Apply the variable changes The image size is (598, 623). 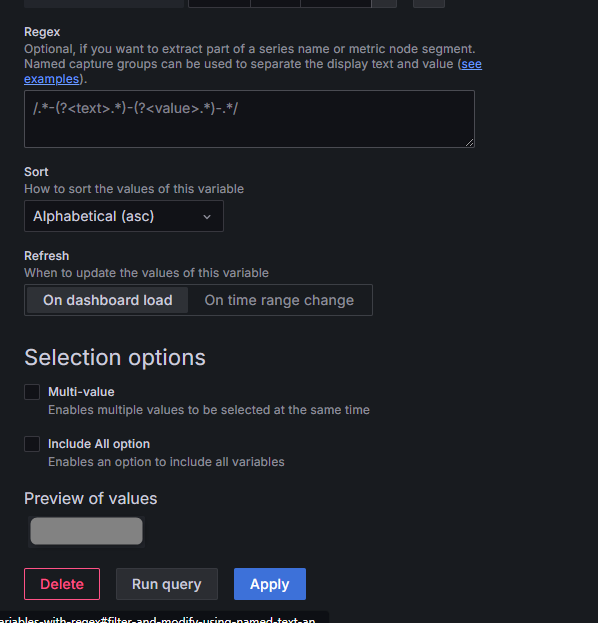click(x=270, y=584)
